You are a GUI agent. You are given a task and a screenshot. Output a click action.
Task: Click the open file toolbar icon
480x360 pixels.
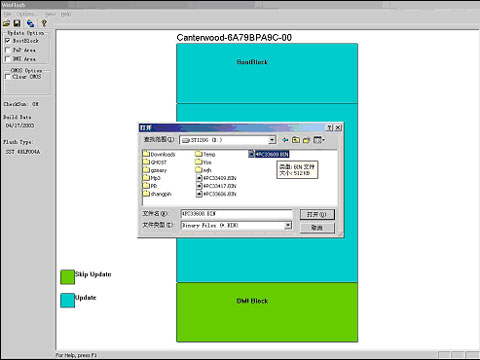pyautogui.click(x=6, y=23)
